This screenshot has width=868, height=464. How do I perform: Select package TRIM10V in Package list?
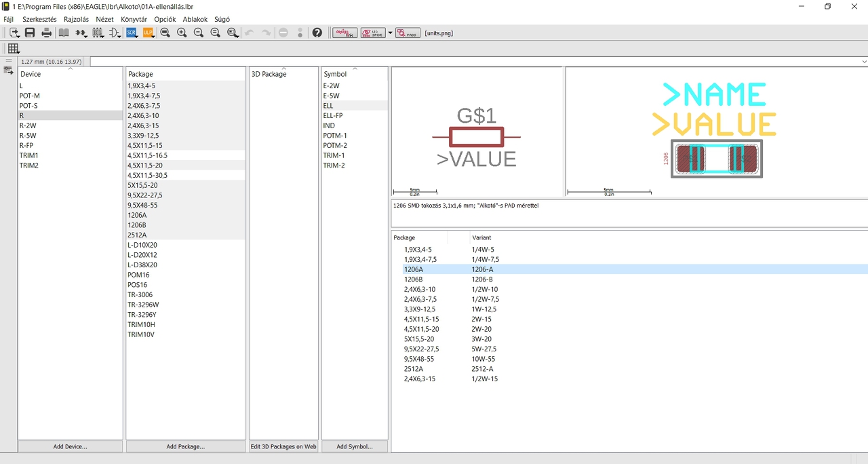click(x=186, y=334)
